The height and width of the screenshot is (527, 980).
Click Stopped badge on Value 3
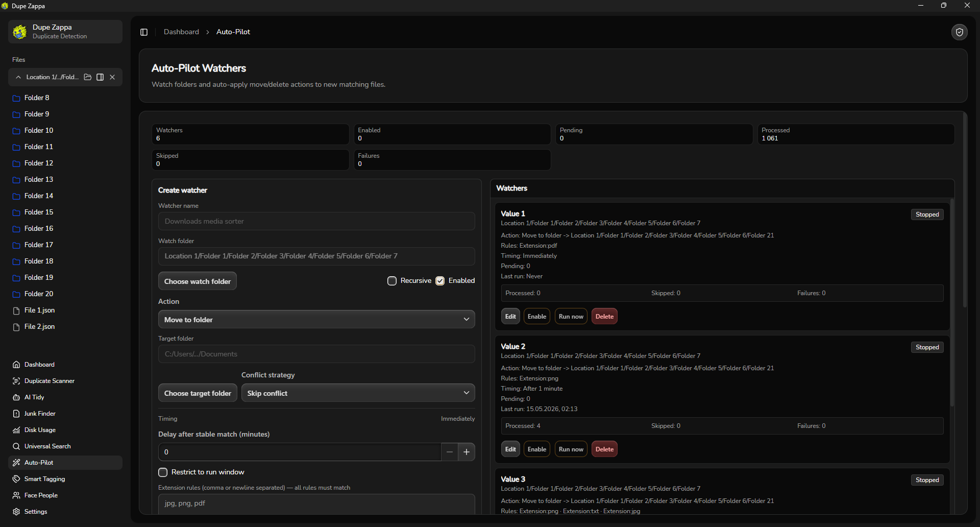[x=927, y=480]
